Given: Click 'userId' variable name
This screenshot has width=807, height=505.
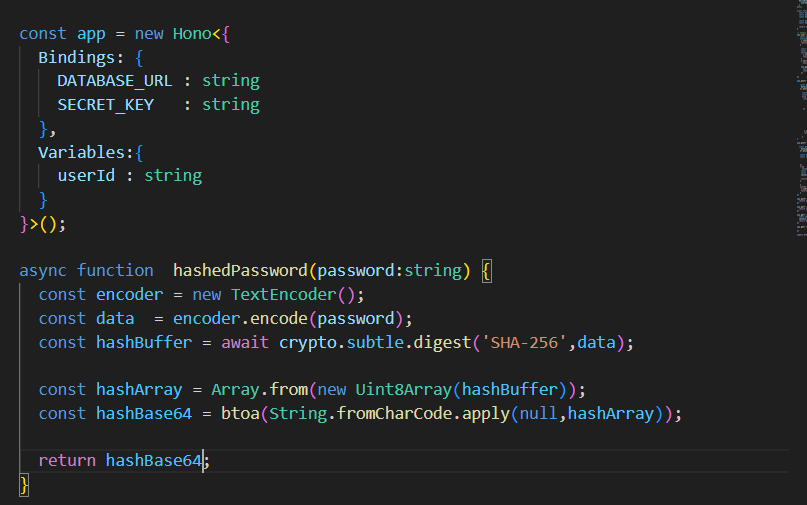Looking at the screenshot, I should tap(86, 176).
